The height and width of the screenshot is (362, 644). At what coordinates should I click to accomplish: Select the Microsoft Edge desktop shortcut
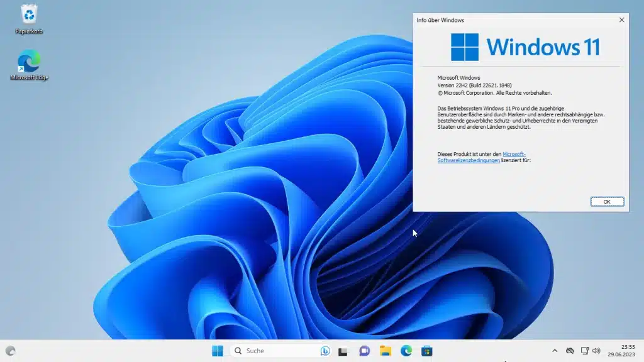pyautogui.click(x=29, y=65)
